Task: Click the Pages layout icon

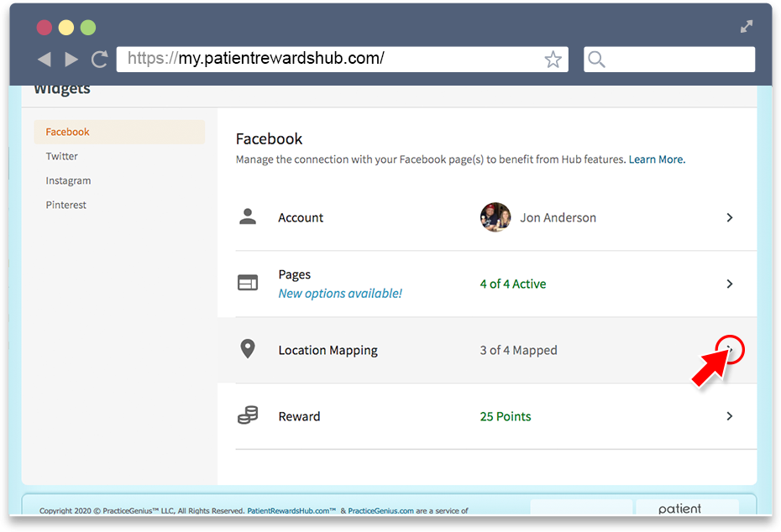Action: tap(248, 283)
